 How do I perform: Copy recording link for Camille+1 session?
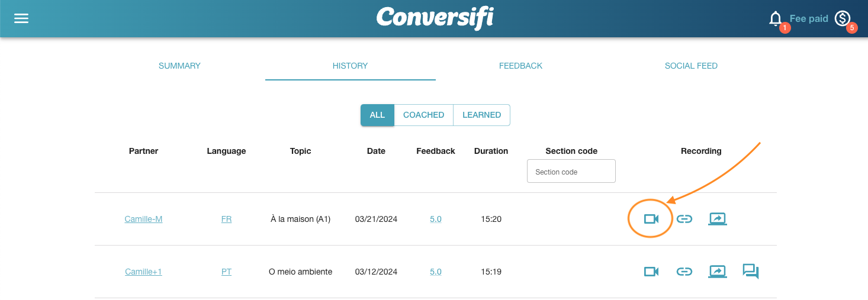click(684, 272)
